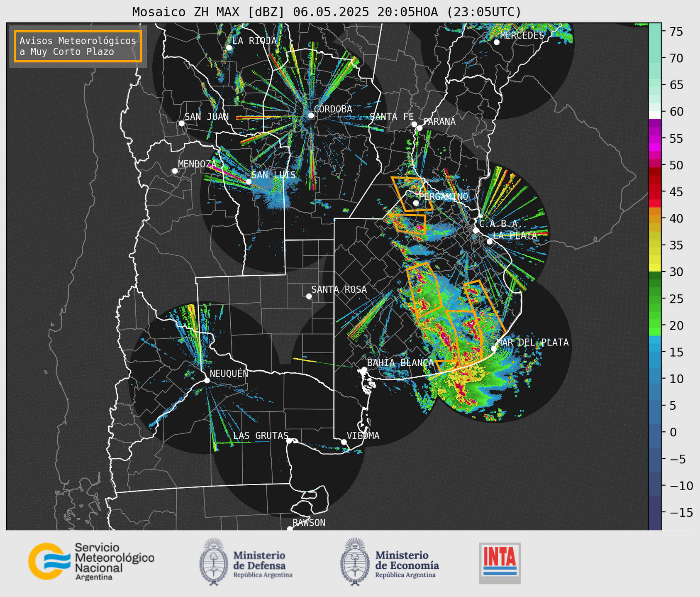The image size is (700, 597).
Task: Click the LA RIOJA city marker dot
Action: [229, 48]
